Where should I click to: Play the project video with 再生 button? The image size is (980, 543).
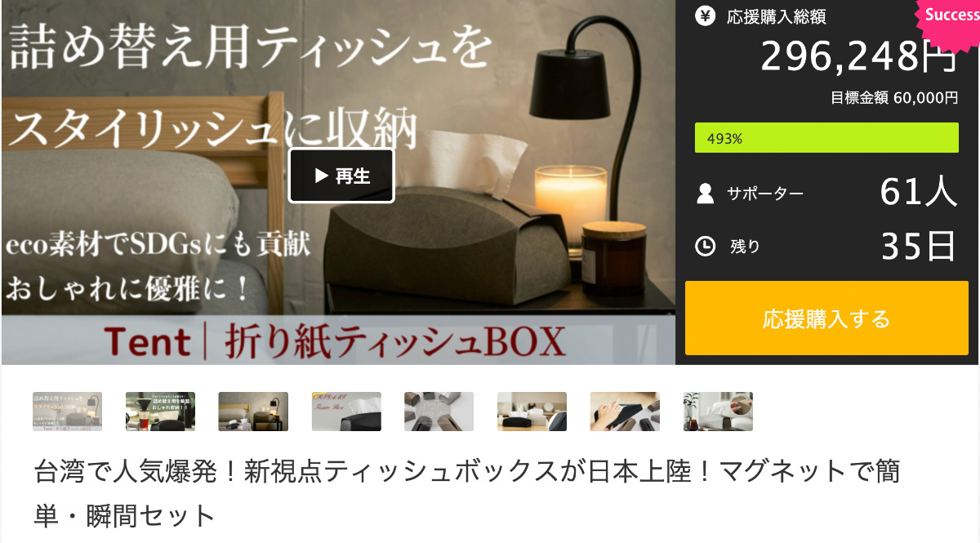tap(341, 176)
